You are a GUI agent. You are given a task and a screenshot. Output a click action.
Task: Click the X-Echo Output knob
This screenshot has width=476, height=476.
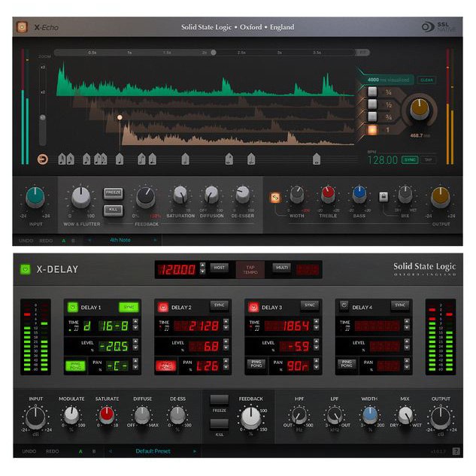[441, 197]
